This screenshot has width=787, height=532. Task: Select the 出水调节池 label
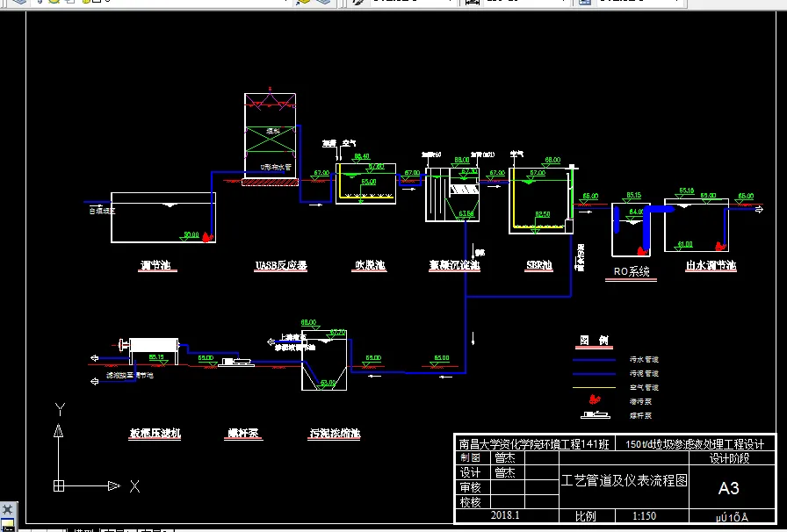[x=711, y=265]
